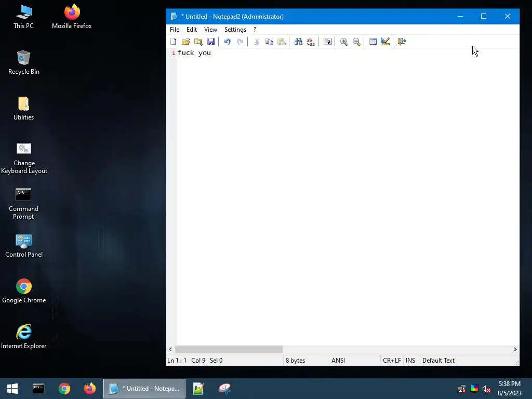Viewport: 532px width, 399px height.
Task: Click the Save floppy disk icon
Action: pos(211,42)
